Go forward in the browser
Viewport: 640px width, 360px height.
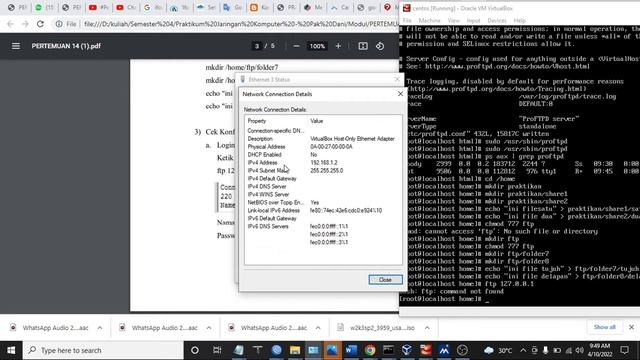tap(25, 24)
